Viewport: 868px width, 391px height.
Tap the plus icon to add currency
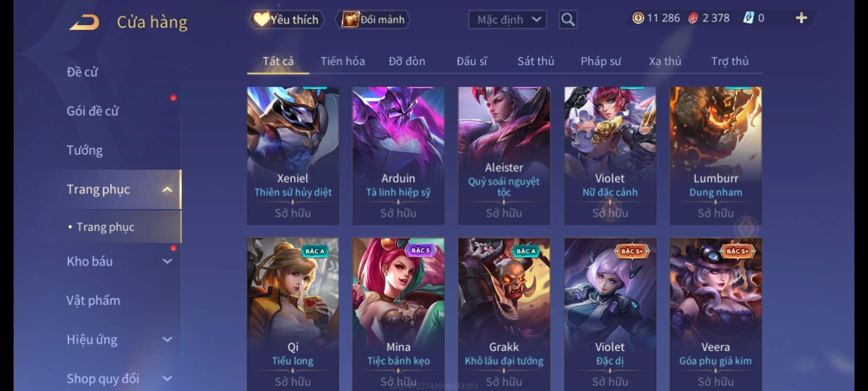(801, 18)
